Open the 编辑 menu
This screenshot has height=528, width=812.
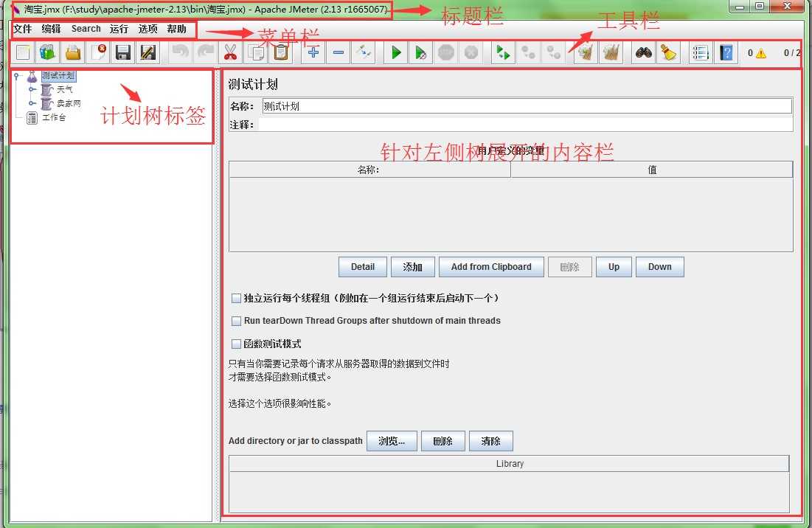click(52, 29)
